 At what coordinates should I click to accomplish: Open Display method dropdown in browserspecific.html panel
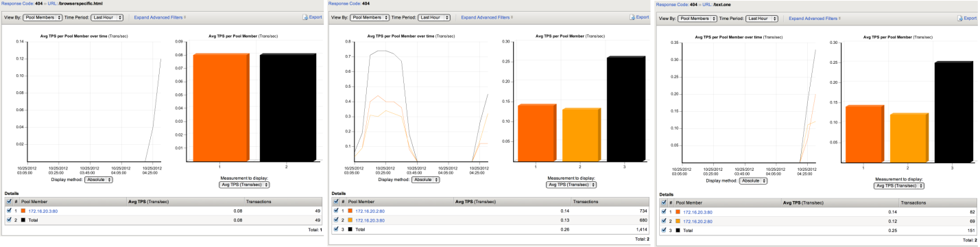pos(98,180)
